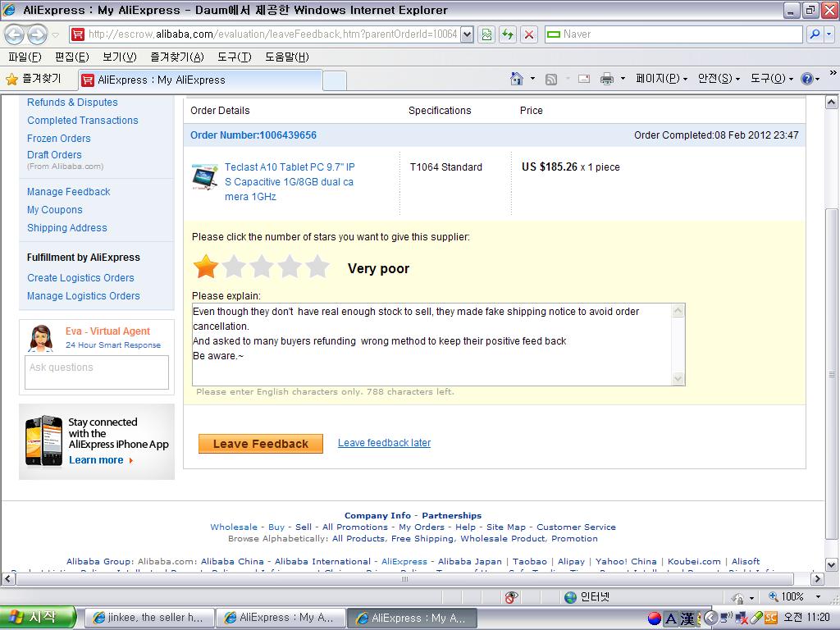Open the 시작 Start menu
Screen dimensions: 840x630
click(39, 618)
